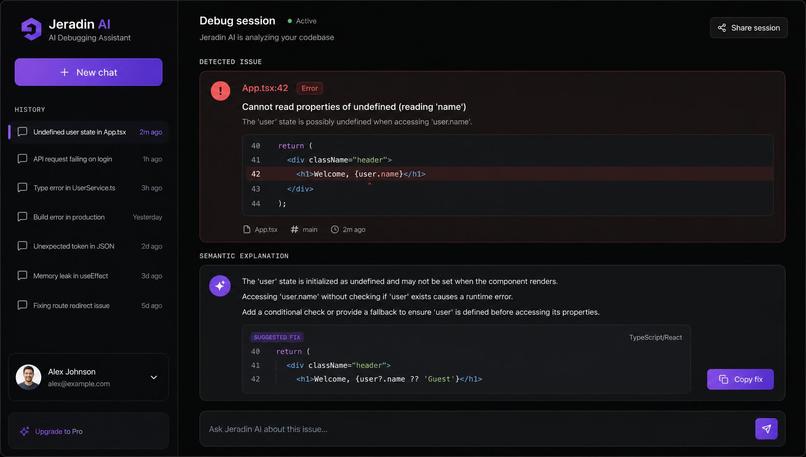Click Alex Johnson's profile avatar
This screenshot has height=457, width=806.
(x=29, y=377)
